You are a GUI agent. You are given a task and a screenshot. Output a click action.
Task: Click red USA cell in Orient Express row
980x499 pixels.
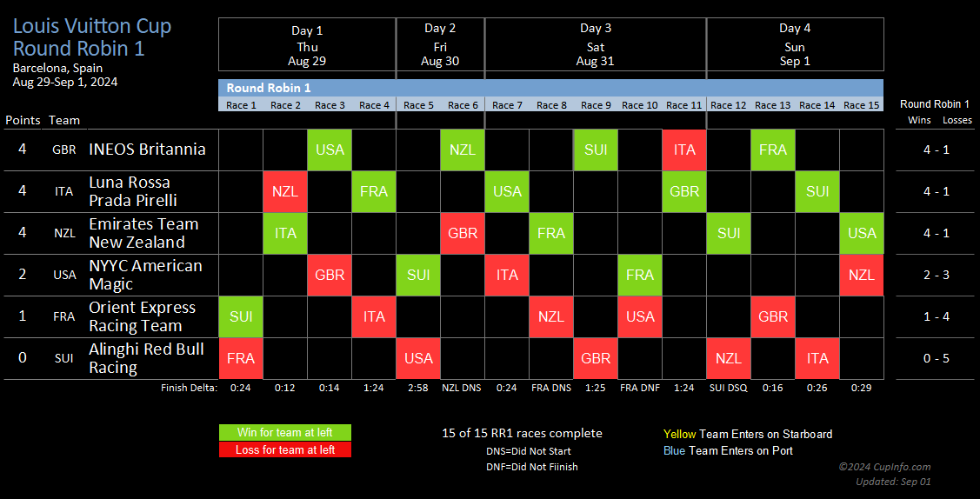pyautogui.click(x=640, y=316)
